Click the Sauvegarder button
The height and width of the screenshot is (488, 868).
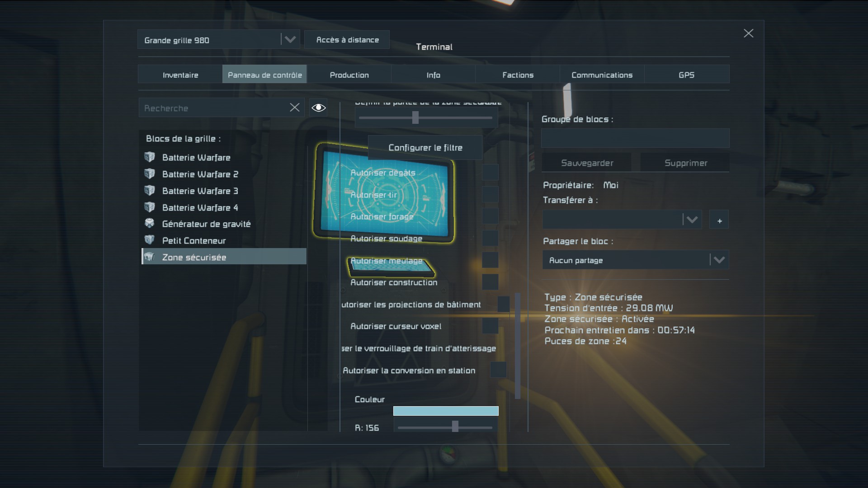click(x=587, y=163)
